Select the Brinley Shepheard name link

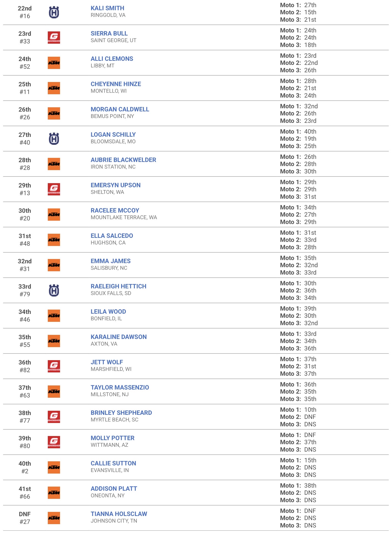point(121,413)
